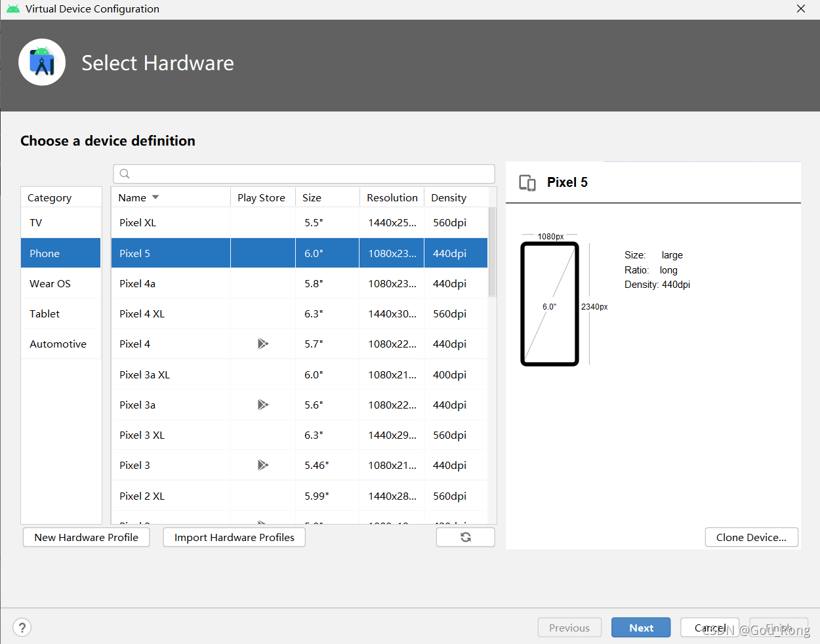
Task: Click the Resolution column header
Action: click(392, 197)
